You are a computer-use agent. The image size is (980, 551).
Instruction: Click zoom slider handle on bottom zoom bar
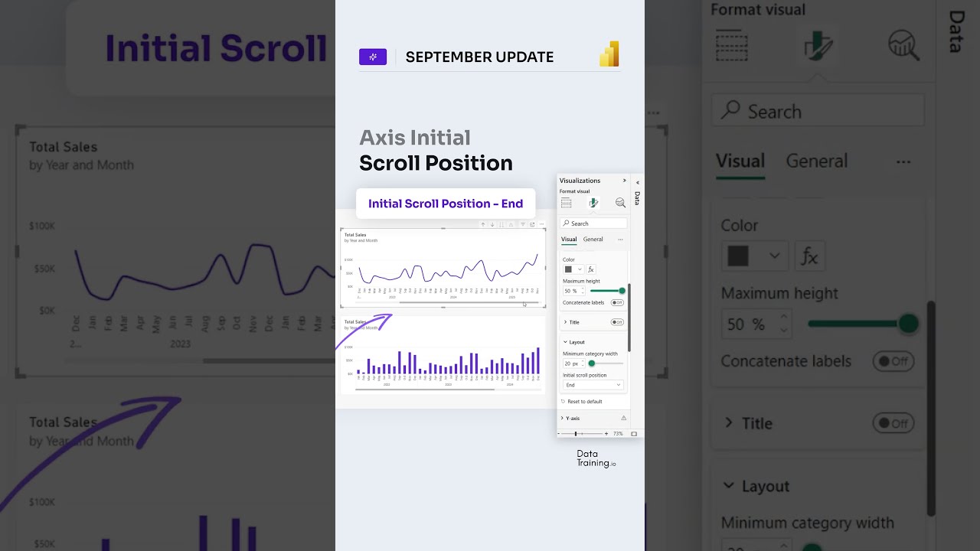pos(576,434)
